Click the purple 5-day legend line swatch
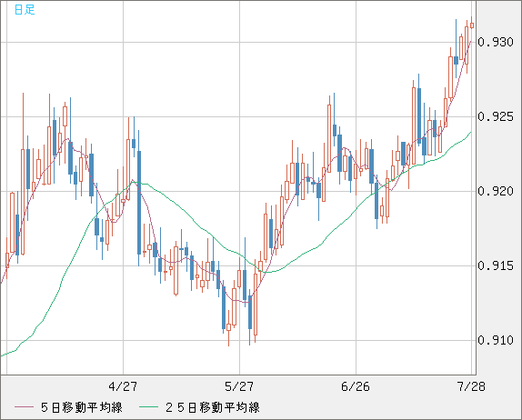522x420 pixels. 24,407
